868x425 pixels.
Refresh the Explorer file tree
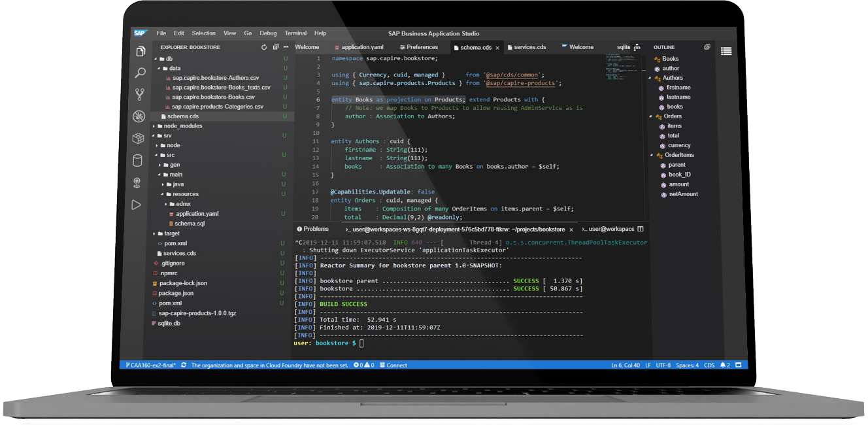[264, 47]
